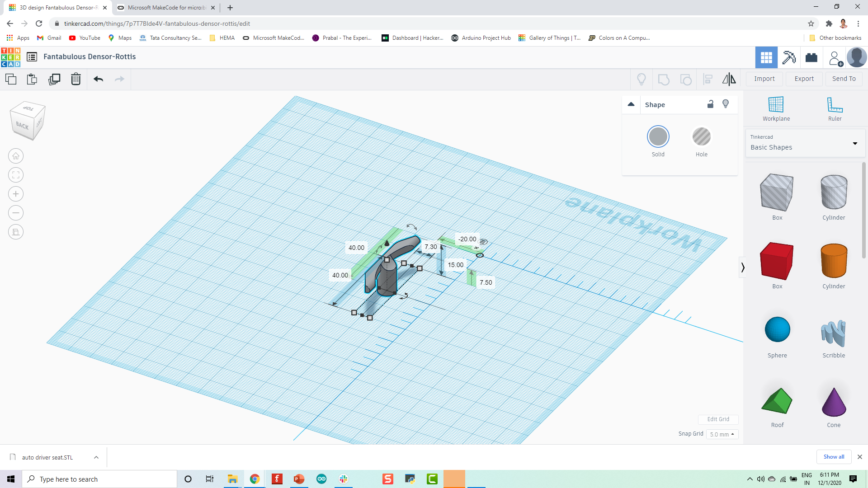Viewport: 868px width, 488px height.
Task: Zoom in with the plus icon
Action: pyautogui.click(x=16, y=194)
